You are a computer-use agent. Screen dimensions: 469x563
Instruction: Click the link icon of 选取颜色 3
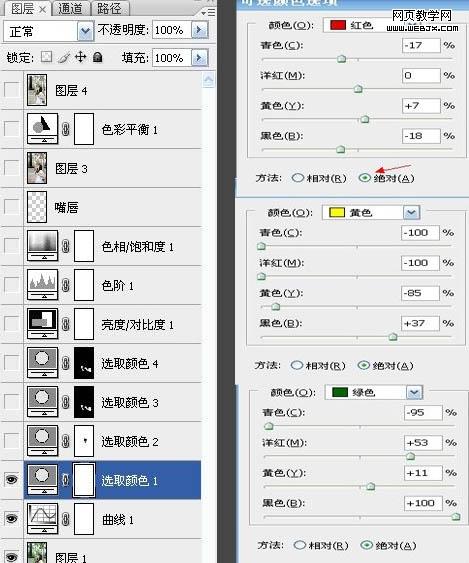pos(66,402)
